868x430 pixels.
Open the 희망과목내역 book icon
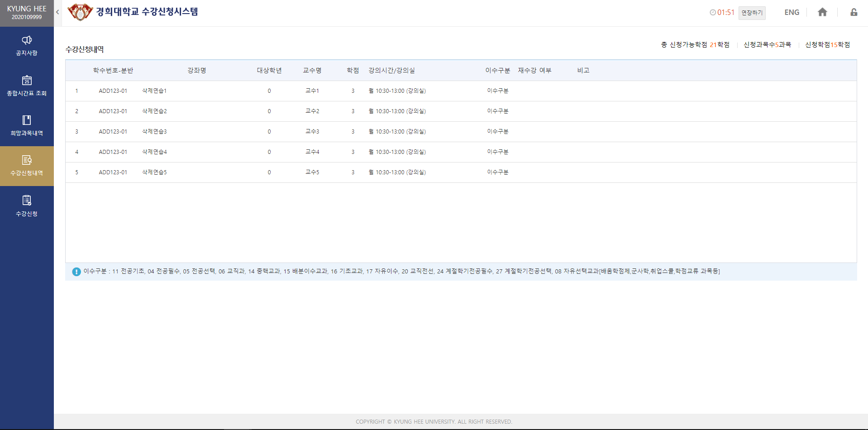27,120
